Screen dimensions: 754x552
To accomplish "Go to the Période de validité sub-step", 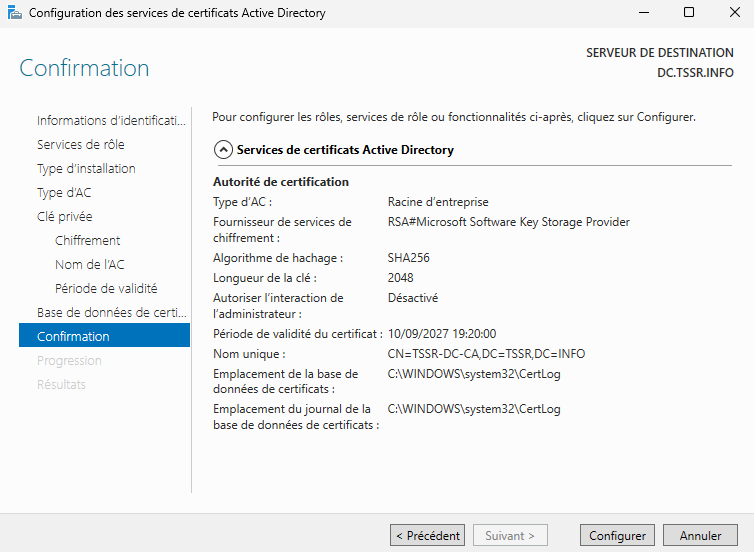I will [106, 289].
